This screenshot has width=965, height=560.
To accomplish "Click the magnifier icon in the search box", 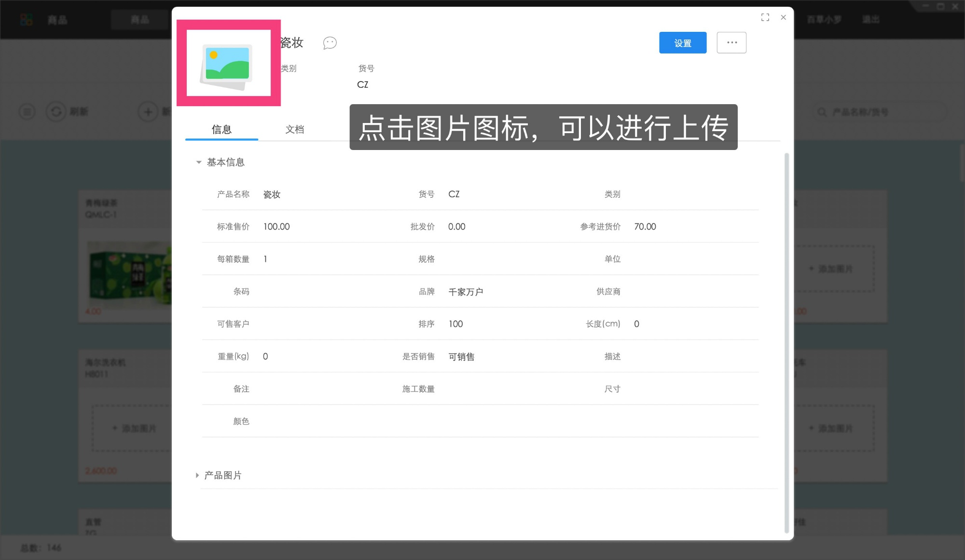I will pyautogui.click(x=821, y=111).
